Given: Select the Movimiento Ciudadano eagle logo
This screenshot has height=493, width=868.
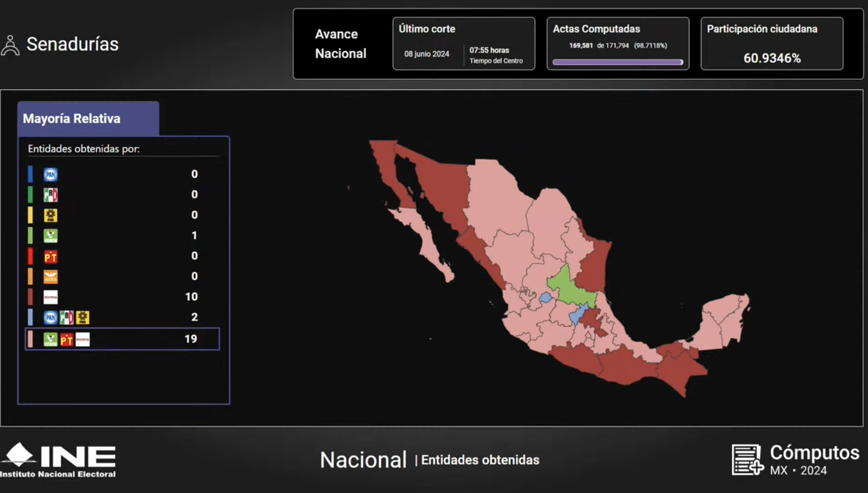Looking at the screenshot, I should click(49, 276).
